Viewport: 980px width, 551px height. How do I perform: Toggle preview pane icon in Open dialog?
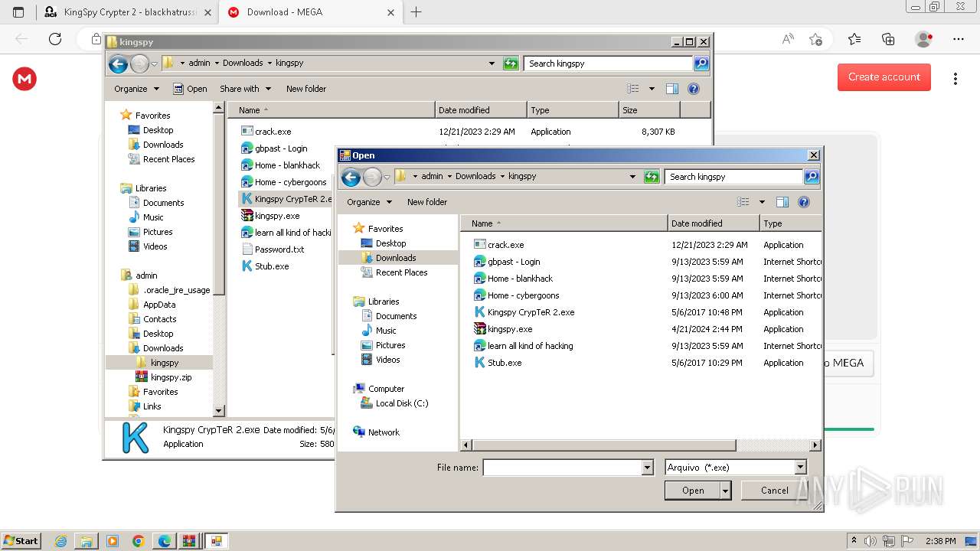pos(782,202)
